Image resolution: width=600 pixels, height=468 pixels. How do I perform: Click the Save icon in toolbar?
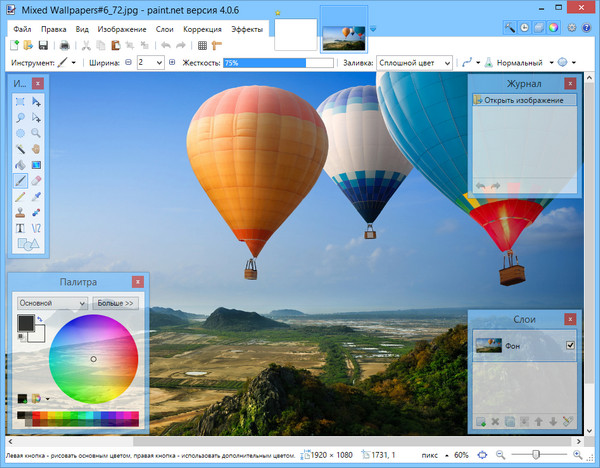click(44, 45)
